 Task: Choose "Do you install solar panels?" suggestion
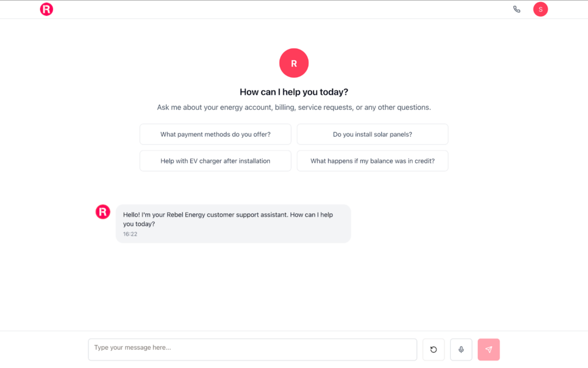[373, 135]
